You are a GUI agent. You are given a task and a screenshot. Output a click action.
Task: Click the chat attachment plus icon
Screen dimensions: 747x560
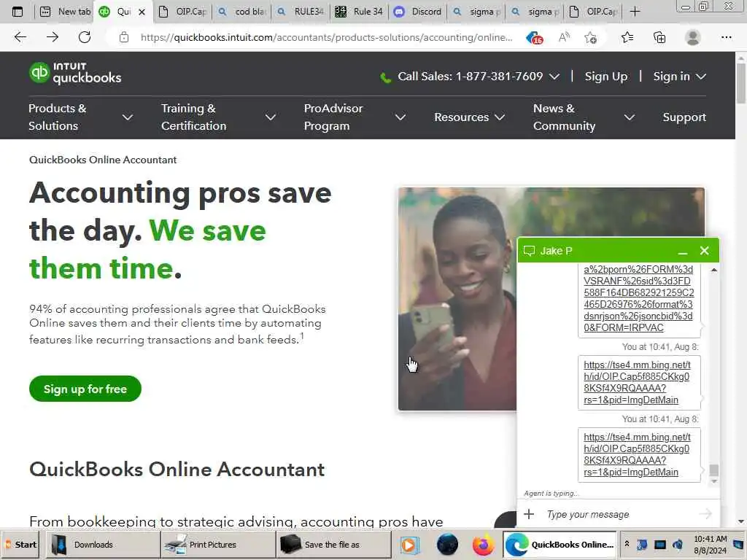click(x=529, y=514)
